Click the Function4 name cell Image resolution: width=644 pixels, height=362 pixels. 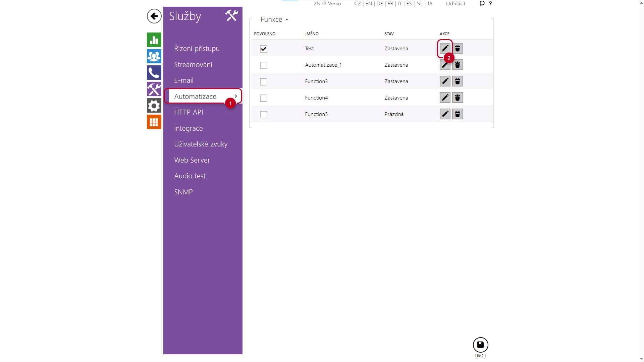click(x=316, y=98)
